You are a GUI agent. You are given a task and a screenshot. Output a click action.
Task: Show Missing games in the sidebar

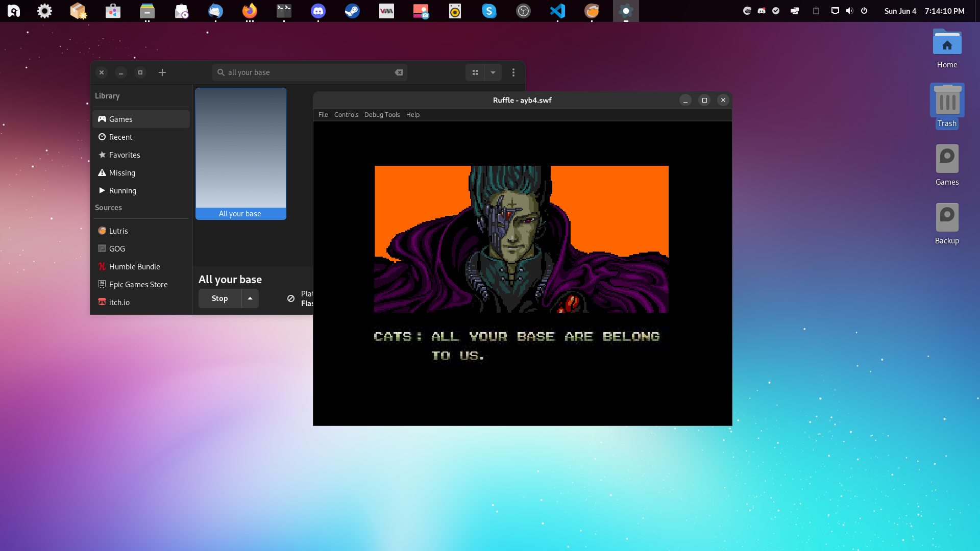pyautogui.click(x=122, y=172)
